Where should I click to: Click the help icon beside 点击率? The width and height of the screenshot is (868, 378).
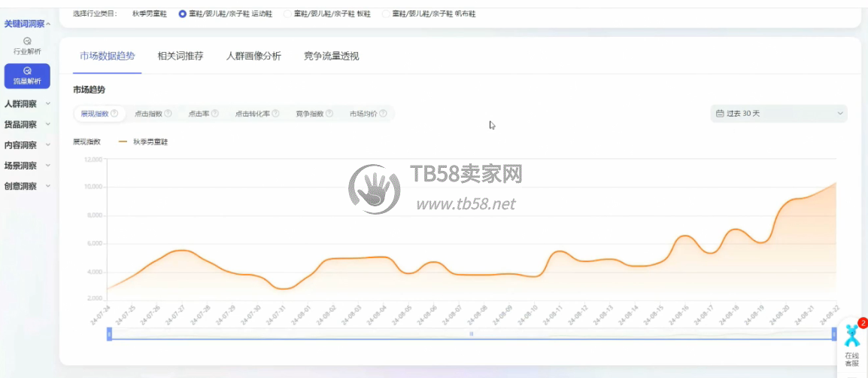pos(215,114)
